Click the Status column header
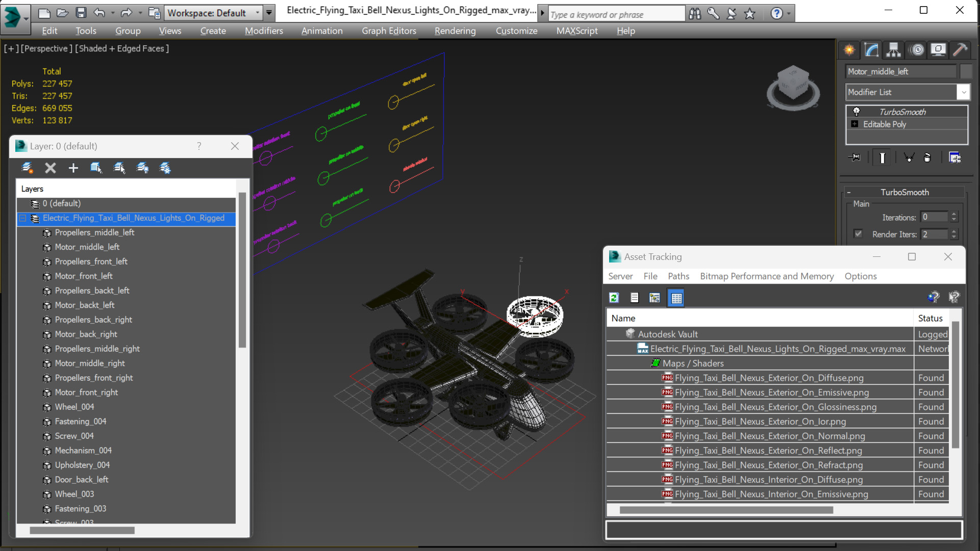This screenshot has height=551, width=980. tap(931, 318)
